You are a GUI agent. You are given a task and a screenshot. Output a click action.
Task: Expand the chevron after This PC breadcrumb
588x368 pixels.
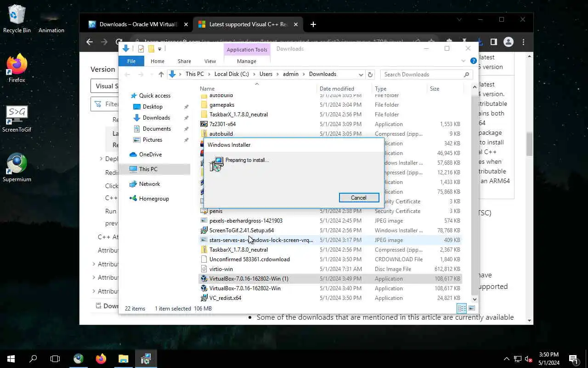pos(209,74)
